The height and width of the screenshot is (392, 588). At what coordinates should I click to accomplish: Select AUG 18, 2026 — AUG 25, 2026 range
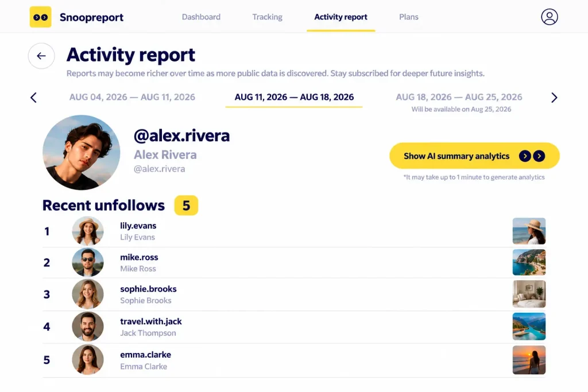[459, 97]
